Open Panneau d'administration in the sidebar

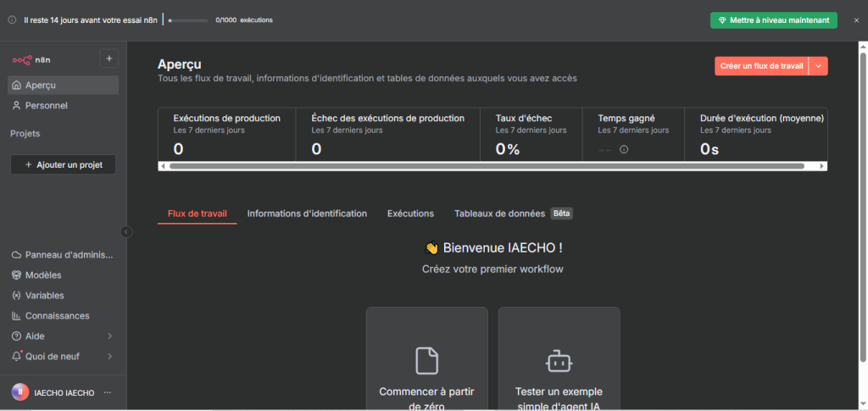tap(63, 255)
